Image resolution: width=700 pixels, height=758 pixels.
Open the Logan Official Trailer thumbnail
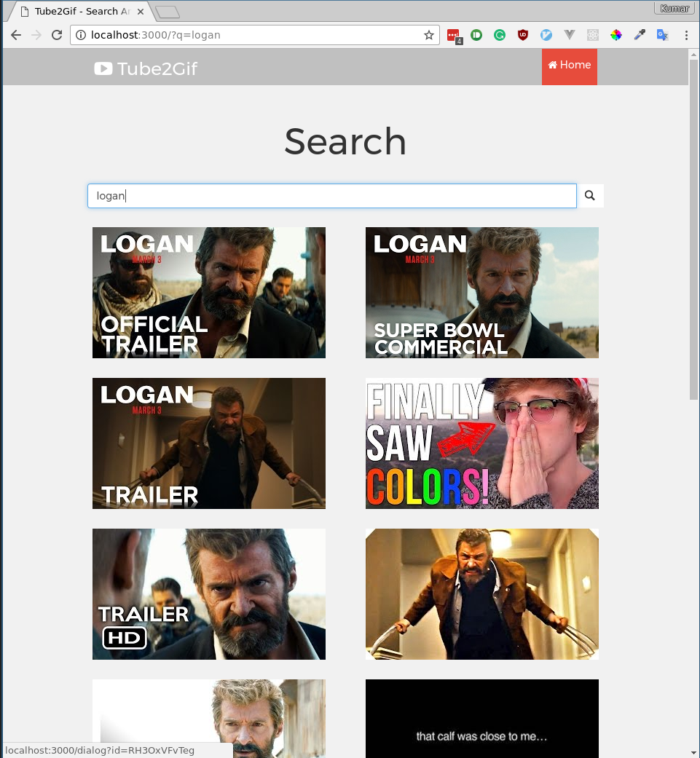coord(208,292)
